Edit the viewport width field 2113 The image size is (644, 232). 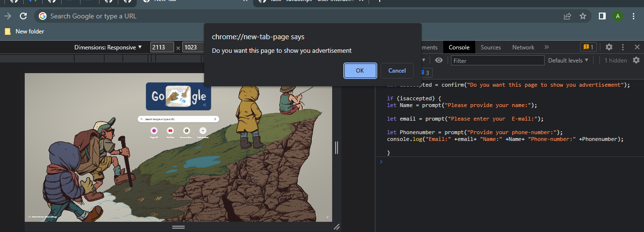(x=162, y=47)
